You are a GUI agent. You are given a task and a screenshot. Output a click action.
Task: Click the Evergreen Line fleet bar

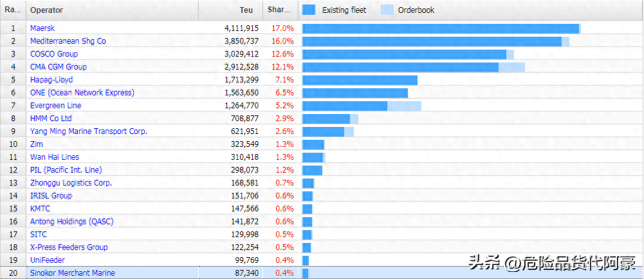(362, 105)
